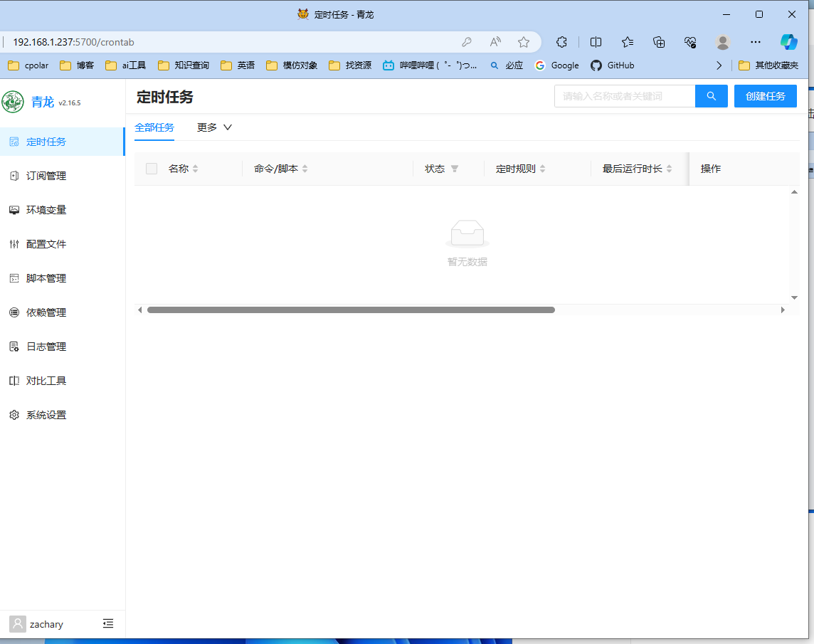Open the ai工具 bookmark folder

point(126,65)
